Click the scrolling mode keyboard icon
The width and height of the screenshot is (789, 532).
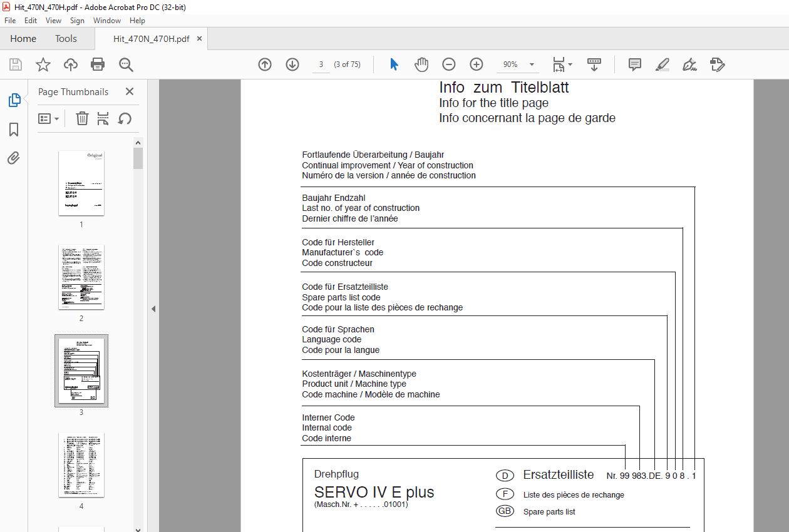pyautogui.click(x=594, y=64)
